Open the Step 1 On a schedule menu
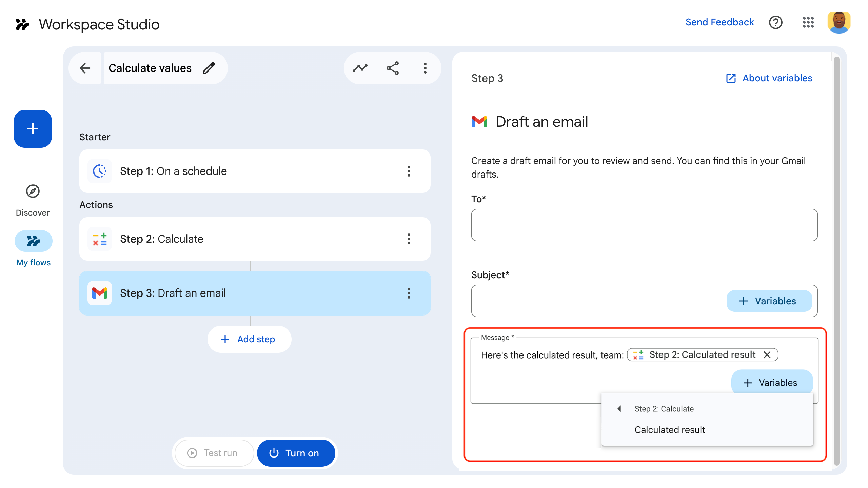868x488 pixels. click(x=409, y=171)
